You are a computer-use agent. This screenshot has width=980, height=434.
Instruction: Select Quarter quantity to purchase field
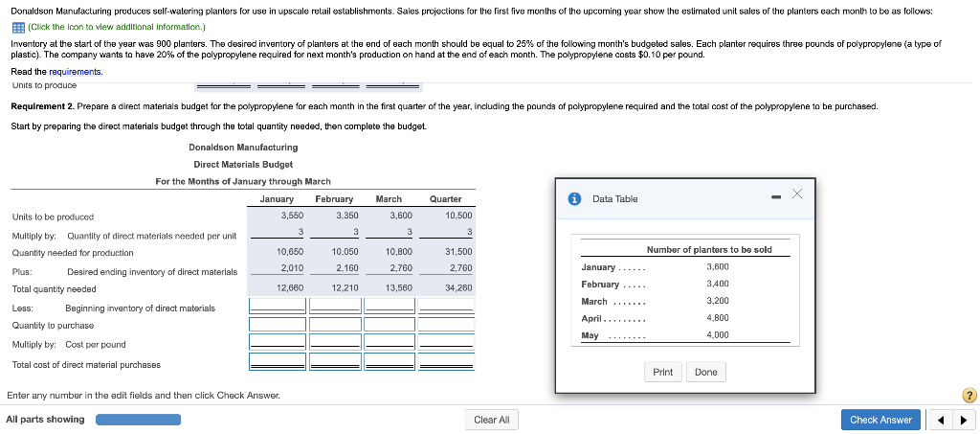(x=446, y=324)
